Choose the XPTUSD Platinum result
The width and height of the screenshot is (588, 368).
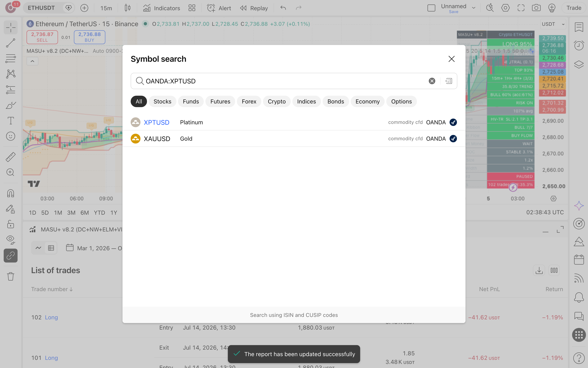(x=294, y=122)
